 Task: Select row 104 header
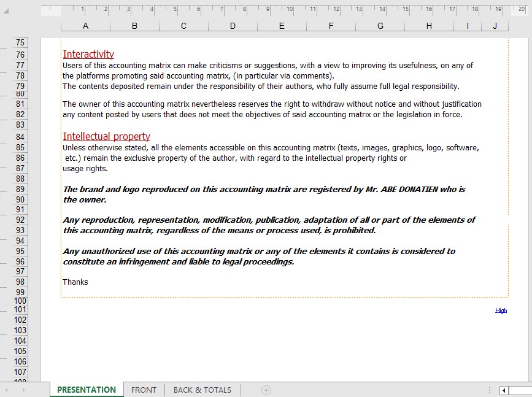[20, 341]
